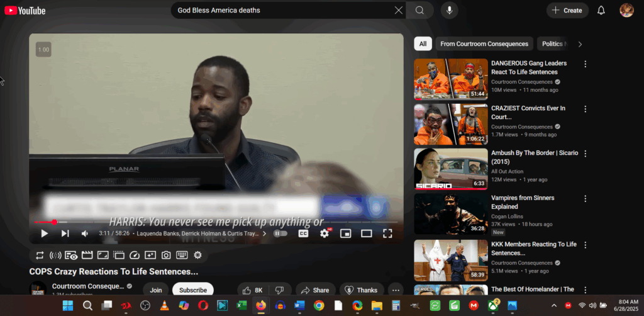Open the account avatar menu
Screen dimensions: 644x316
[x=626, y=10]
